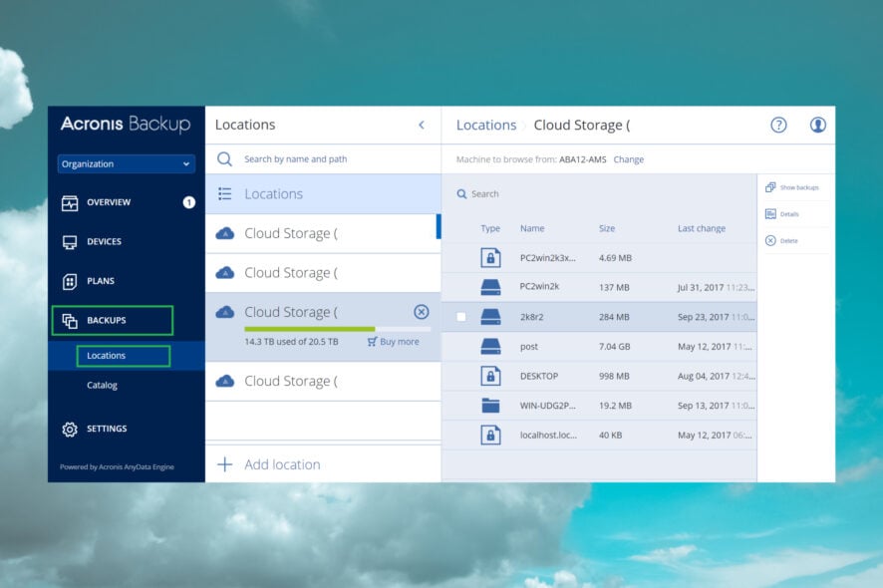
Task: Open Settings via the gear icon
Action: click(x=70, y=430)
